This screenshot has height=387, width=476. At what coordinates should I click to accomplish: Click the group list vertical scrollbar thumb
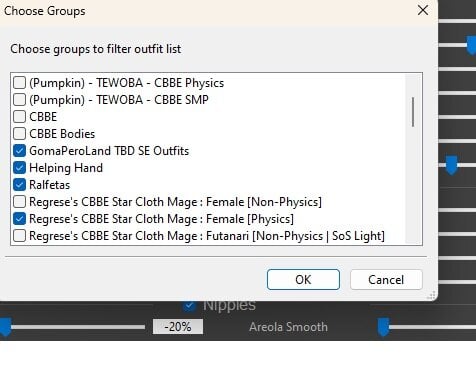413,112
